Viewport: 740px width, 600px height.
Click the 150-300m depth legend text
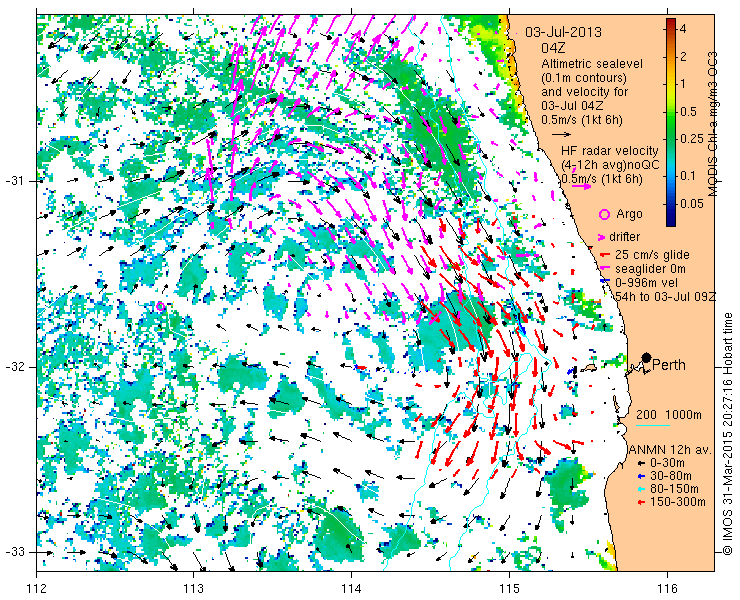(x=678, y=502)
